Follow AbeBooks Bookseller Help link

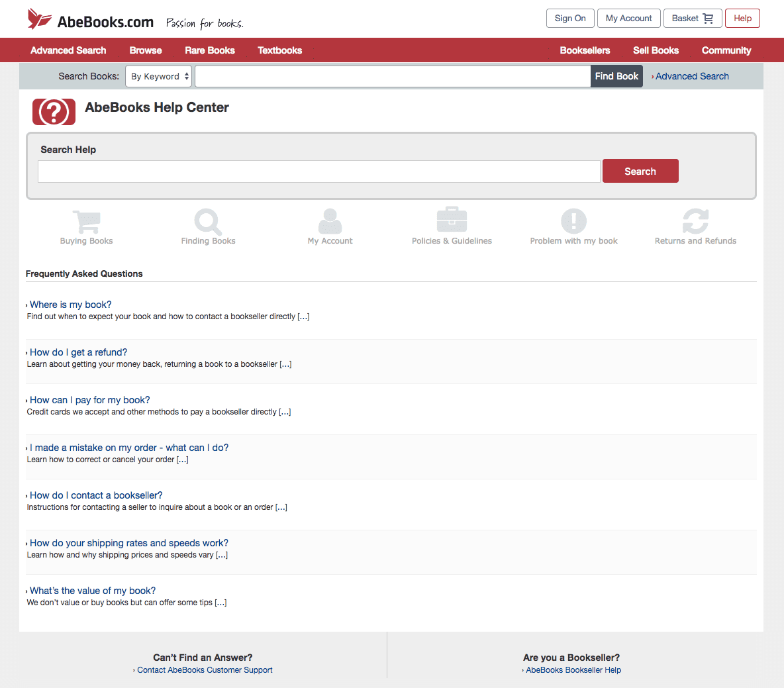(573, 670)
